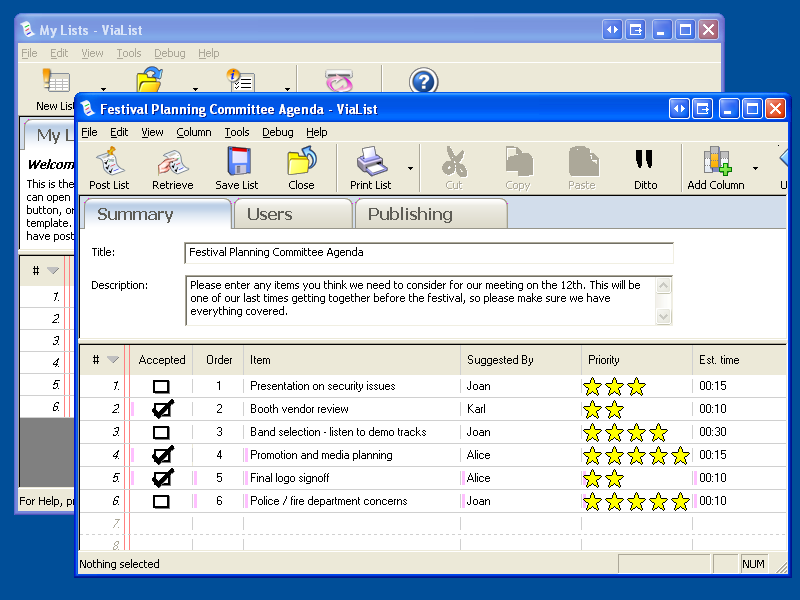Open the View menu in My Lists window
This screenshot has height=600, width=800.
click(92, 53)
